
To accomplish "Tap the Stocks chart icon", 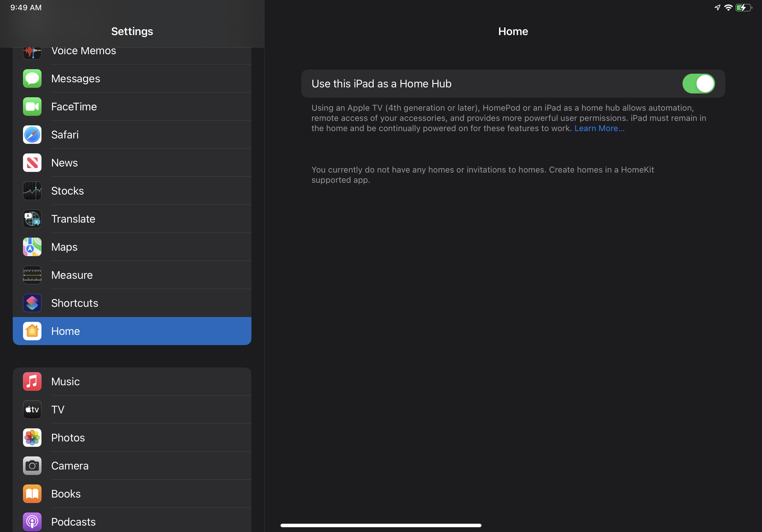I will coord(32,191).
